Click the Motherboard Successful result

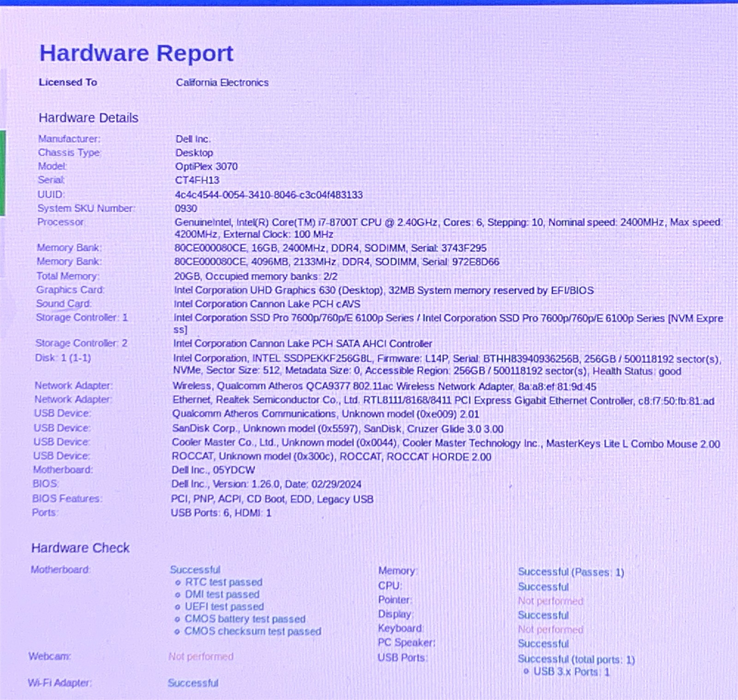(x=195, y=570)
